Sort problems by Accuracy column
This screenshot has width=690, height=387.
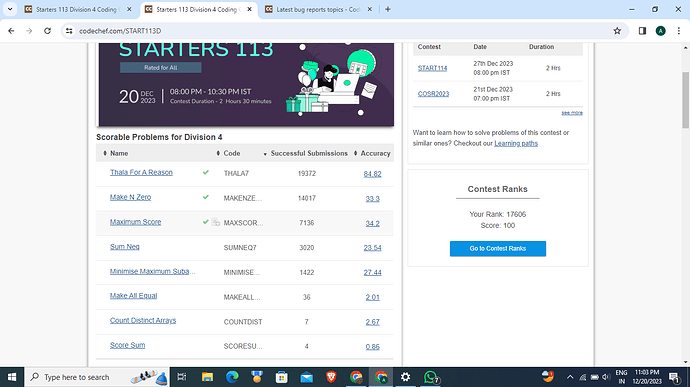(x=372, y=153)
